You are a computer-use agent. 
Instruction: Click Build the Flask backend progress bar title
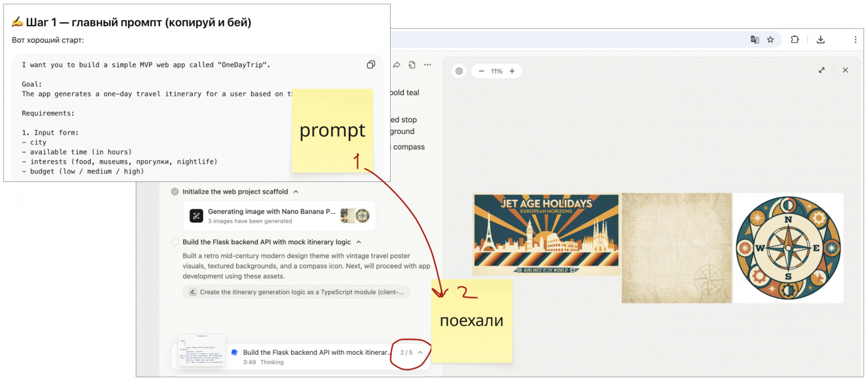(x=318, y=352)
